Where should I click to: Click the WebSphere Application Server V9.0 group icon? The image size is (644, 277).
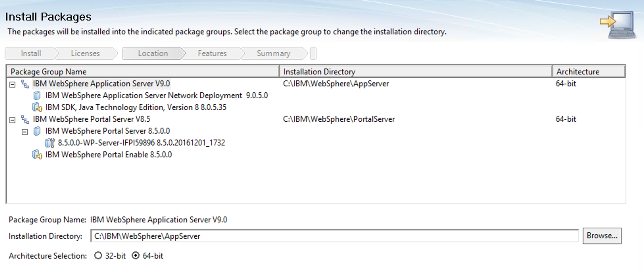(25, 84)
